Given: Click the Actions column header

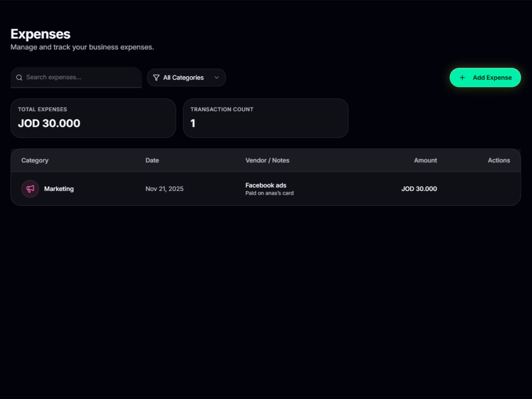Looking at the screenshot, I should [x=499, y=161].
